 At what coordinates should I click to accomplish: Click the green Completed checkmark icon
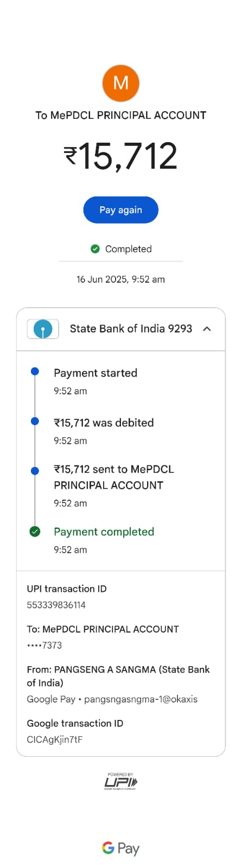click(x=95, y=248)
